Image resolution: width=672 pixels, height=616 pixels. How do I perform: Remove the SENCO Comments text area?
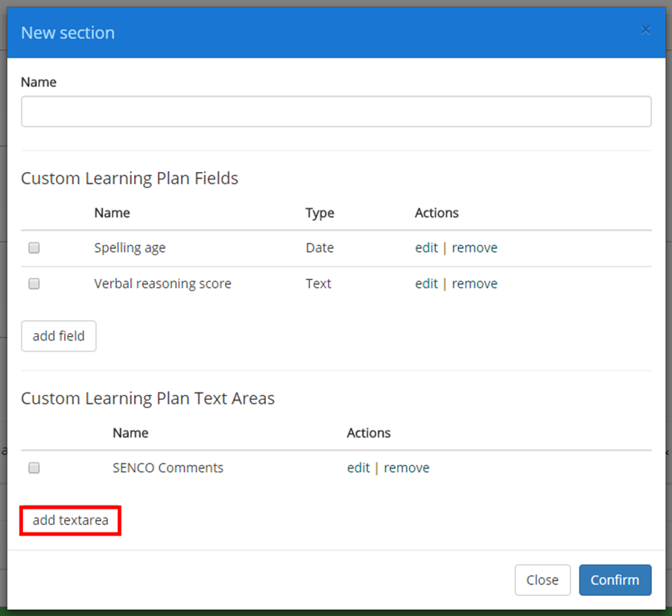407,467
